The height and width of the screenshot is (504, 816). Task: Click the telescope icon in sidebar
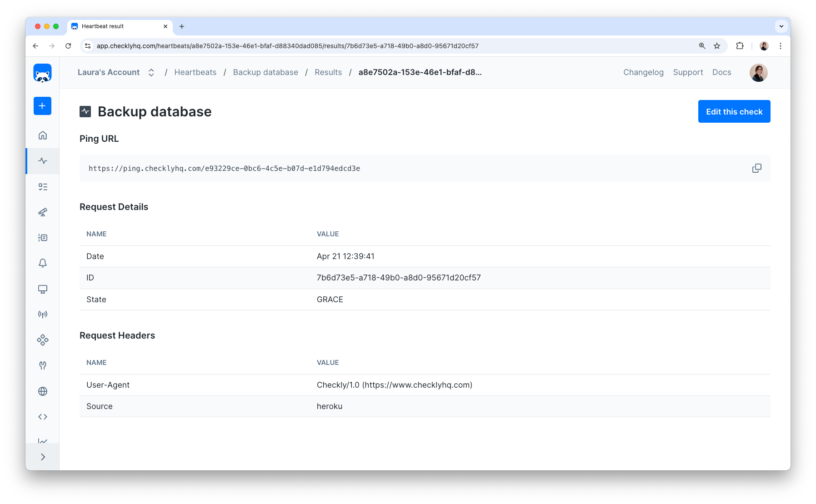click(43, 212)
